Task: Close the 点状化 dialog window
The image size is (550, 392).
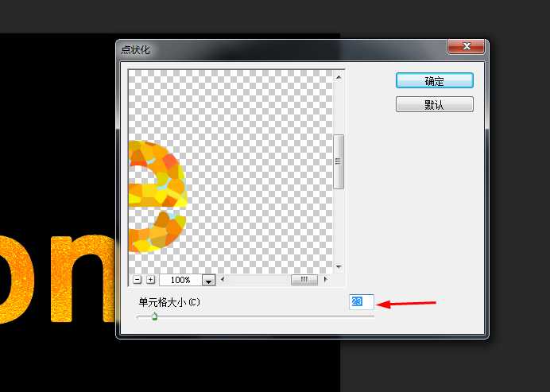Action: (466, 49)
